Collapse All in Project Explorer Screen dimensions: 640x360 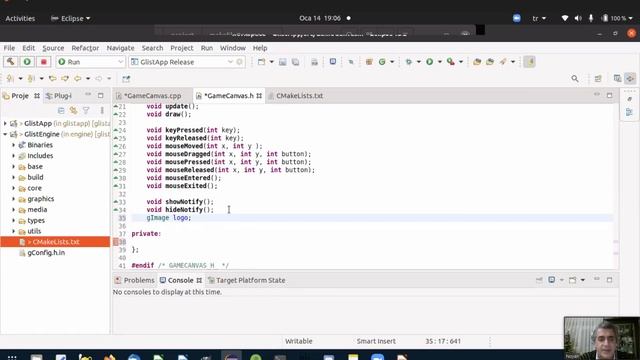tap(61, 110)
